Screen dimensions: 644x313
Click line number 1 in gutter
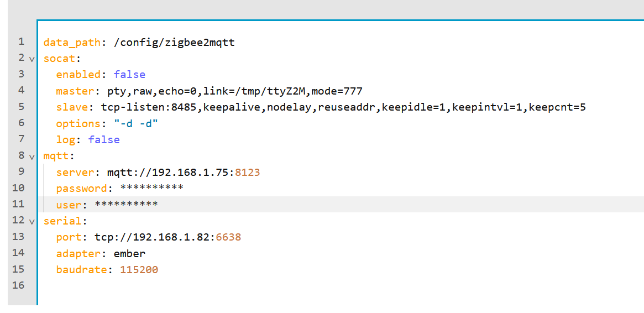[21, 41]
